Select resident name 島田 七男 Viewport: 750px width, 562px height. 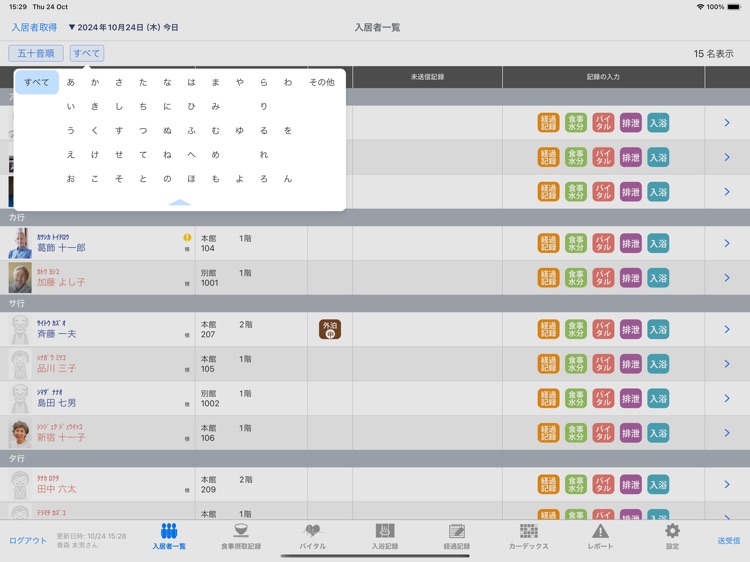(56, 403)
